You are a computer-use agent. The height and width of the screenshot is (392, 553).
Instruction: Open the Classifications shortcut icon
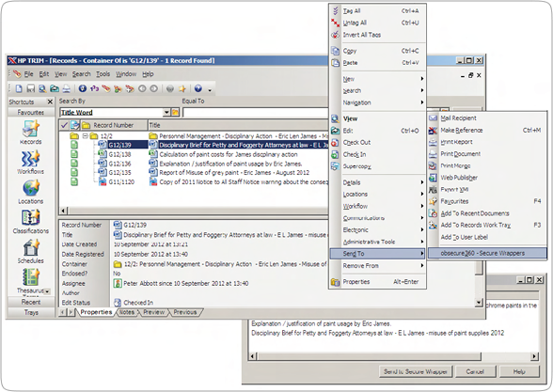click(x=31, y=217)
